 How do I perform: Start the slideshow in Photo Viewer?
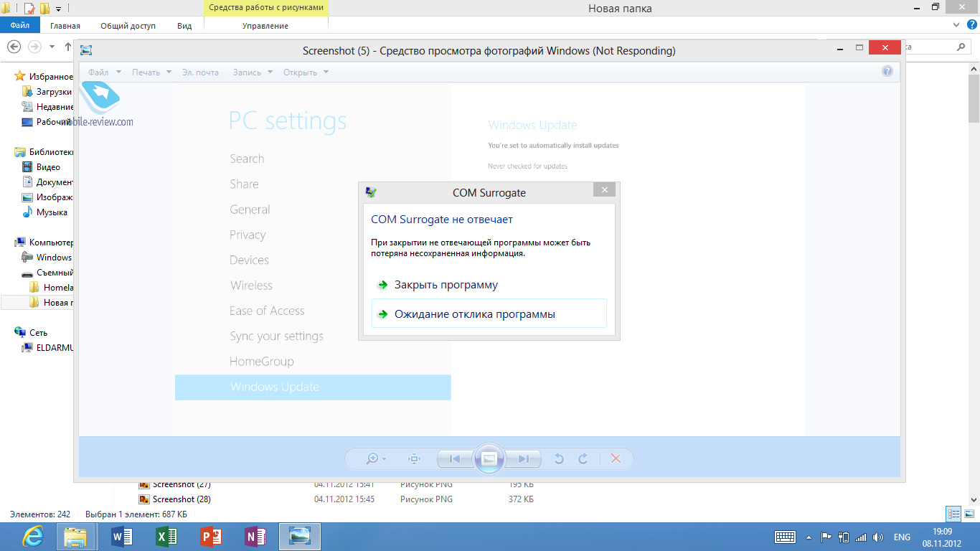tap(489, 459)
